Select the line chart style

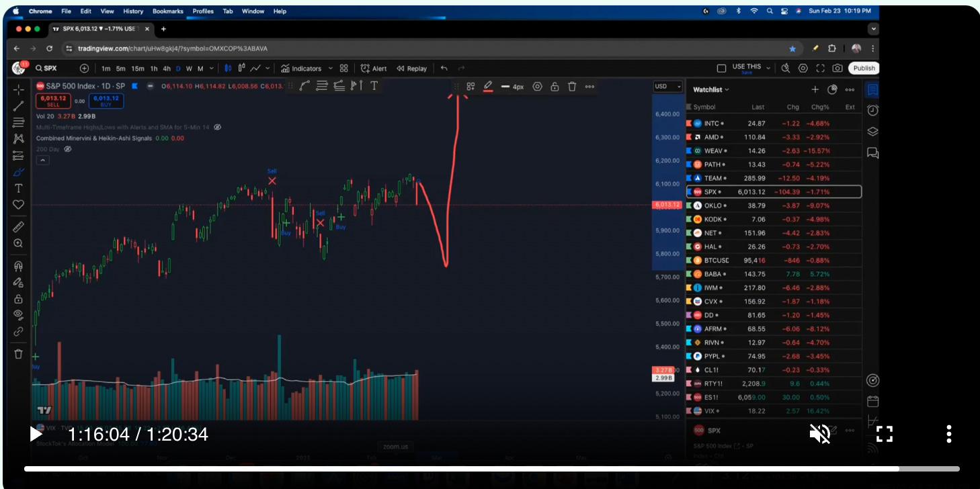[255, 69]
